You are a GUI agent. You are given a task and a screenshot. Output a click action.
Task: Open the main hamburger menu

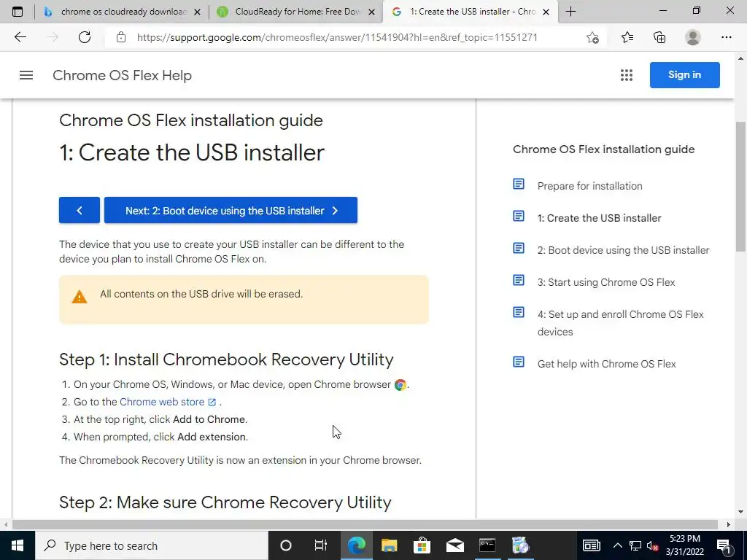pyautogui.click(x=26, y=75)
